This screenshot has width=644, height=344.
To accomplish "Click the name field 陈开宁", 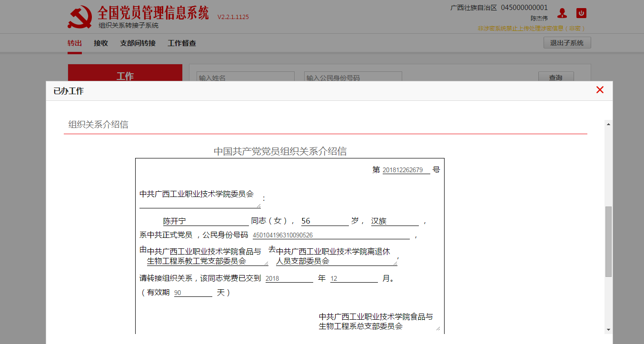I will coord(206,221).
